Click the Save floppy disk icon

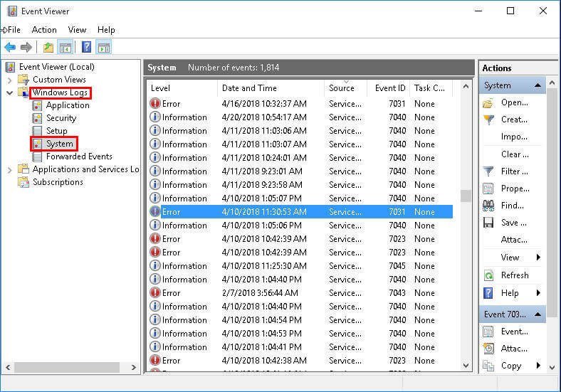tap(488, 223)
